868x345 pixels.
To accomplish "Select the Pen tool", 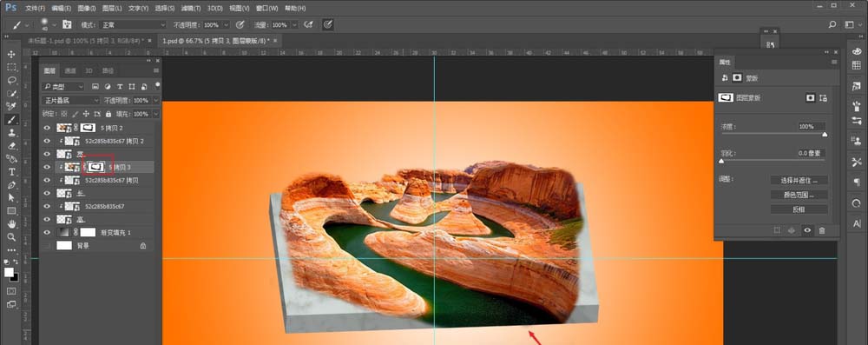I will (11, 185).
